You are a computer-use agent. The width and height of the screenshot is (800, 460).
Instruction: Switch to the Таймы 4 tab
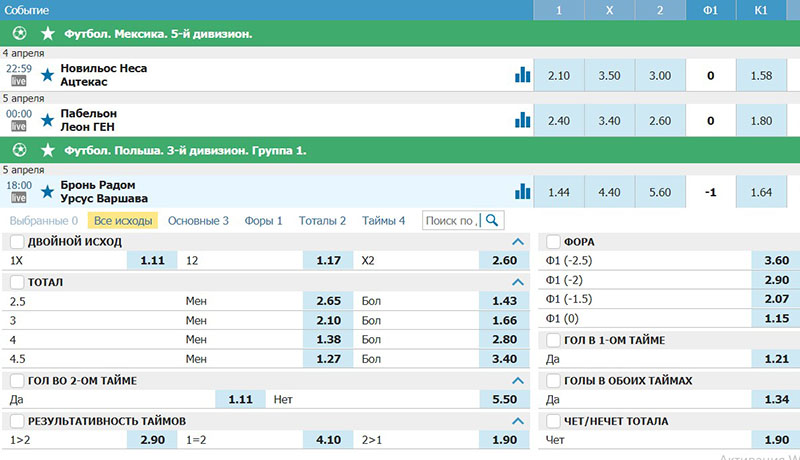(383, 220)
